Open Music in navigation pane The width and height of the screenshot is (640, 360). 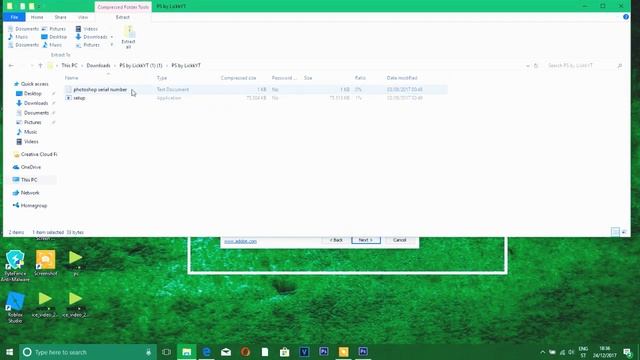point(27,132)
